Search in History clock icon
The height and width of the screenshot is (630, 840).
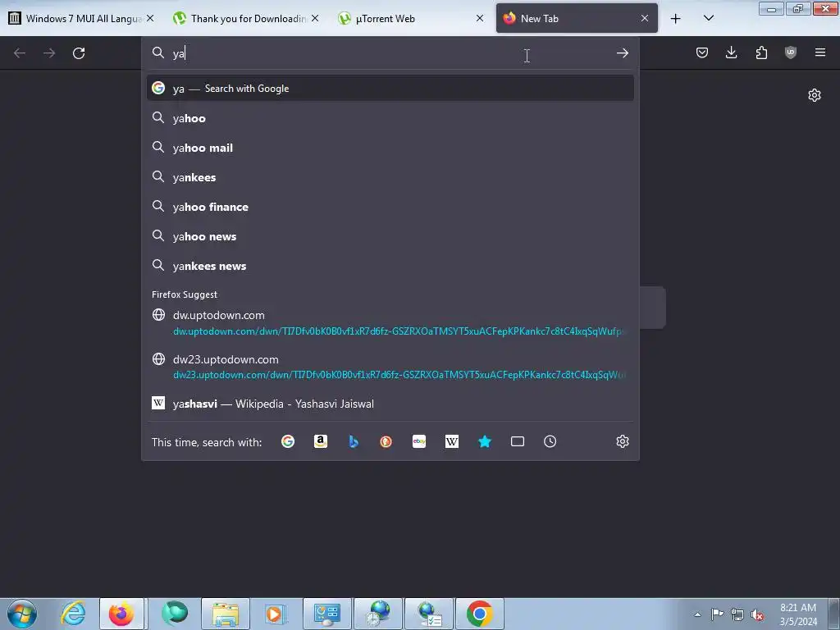550,441
